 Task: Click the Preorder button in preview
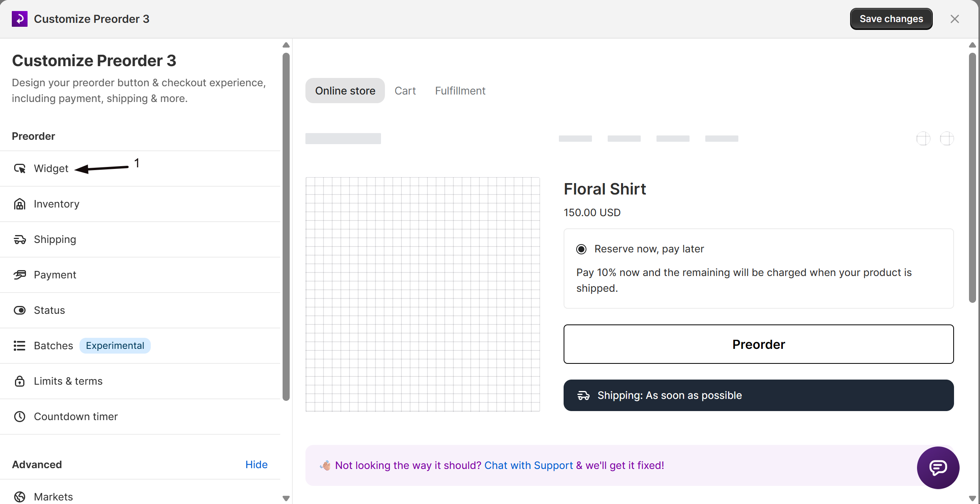pos(758,344)
